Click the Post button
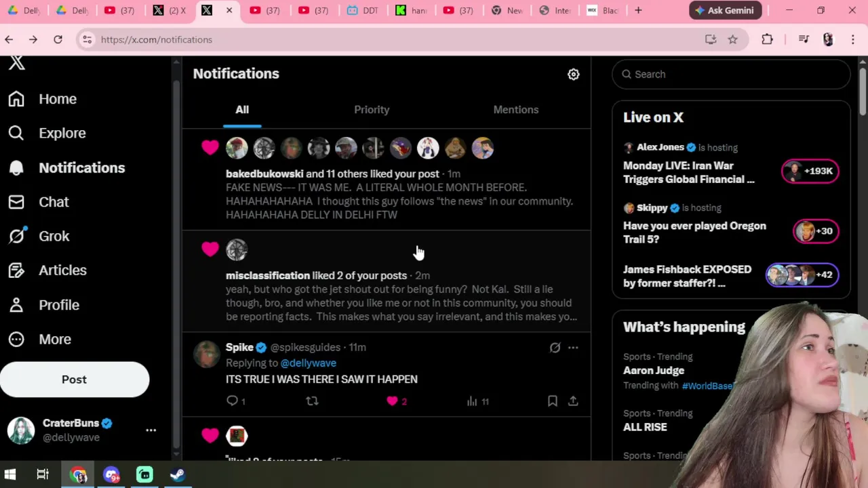Viewport: 868px width, 488px height. pyautogui.click(x=75, y=380)
